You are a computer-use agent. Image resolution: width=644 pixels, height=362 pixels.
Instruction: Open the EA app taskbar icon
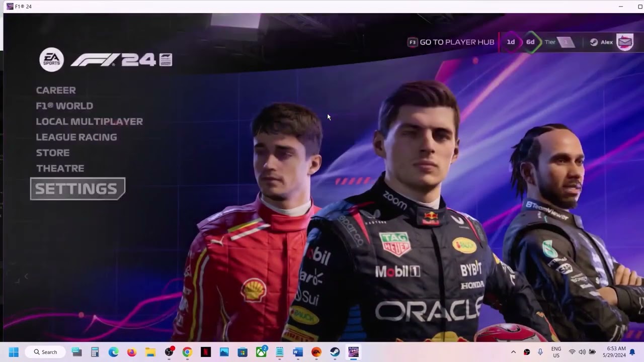pos(316,352)
